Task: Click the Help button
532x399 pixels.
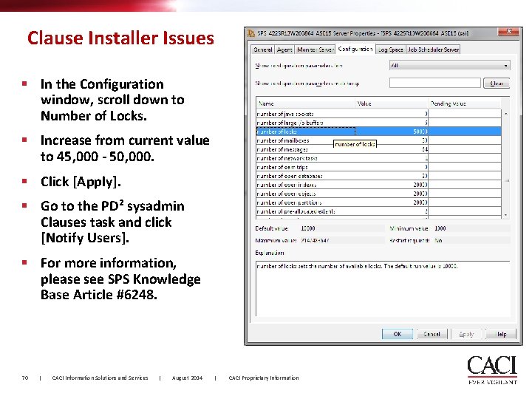Action: (501, 334)
